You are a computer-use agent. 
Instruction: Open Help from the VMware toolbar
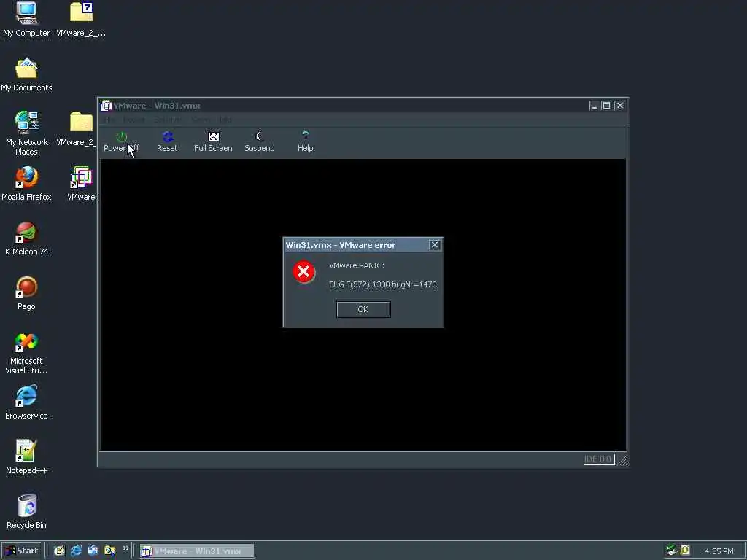tap(306, 142)
